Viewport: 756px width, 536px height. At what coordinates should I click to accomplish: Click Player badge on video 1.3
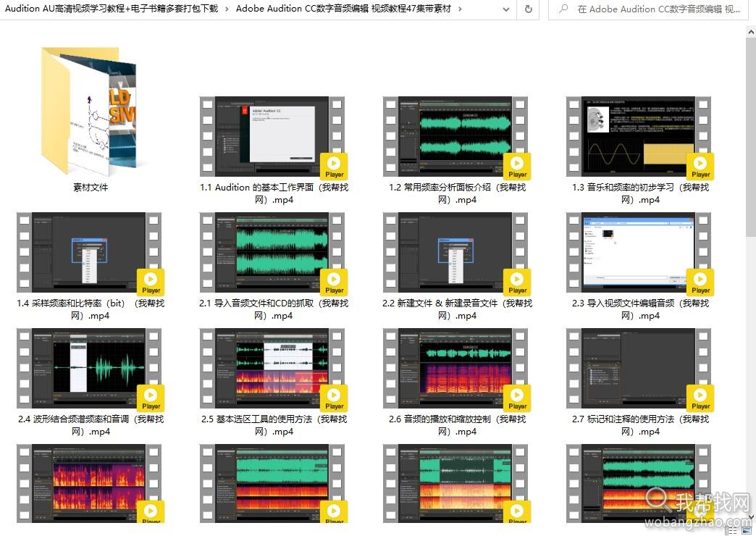coord(700,167)
